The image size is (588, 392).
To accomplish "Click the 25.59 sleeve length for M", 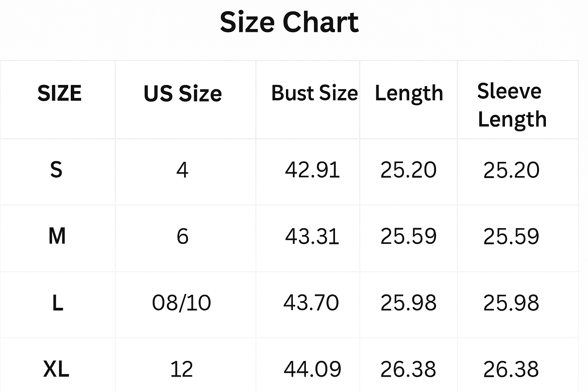I will 511,236.
